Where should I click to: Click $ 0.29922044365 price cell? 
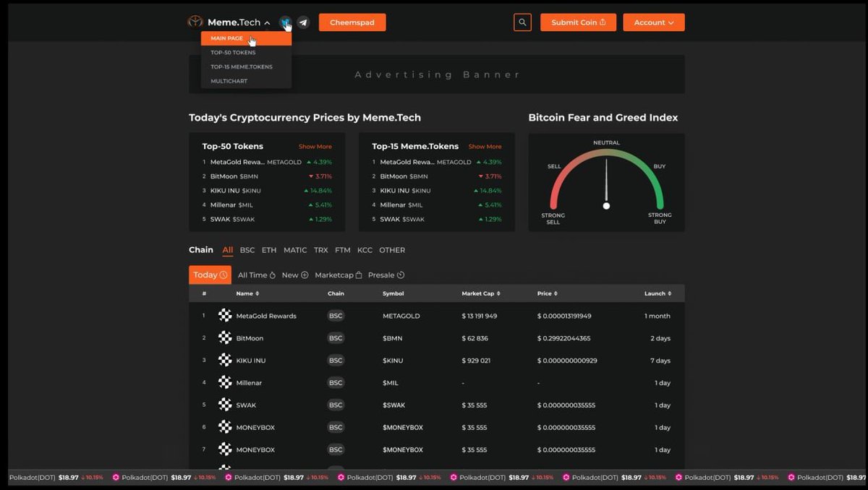pyautogui.click(x=563, y=338)
